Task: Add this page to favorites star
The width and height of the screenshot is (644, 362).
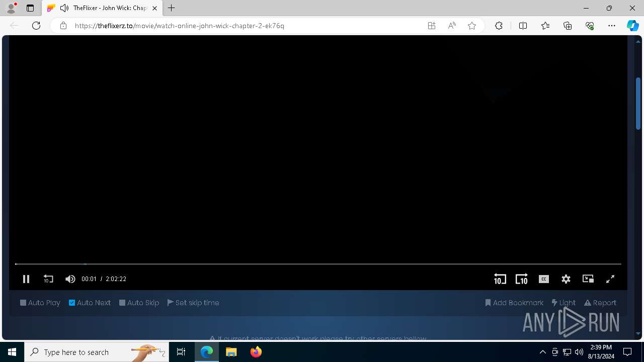Action: point(472,26)
